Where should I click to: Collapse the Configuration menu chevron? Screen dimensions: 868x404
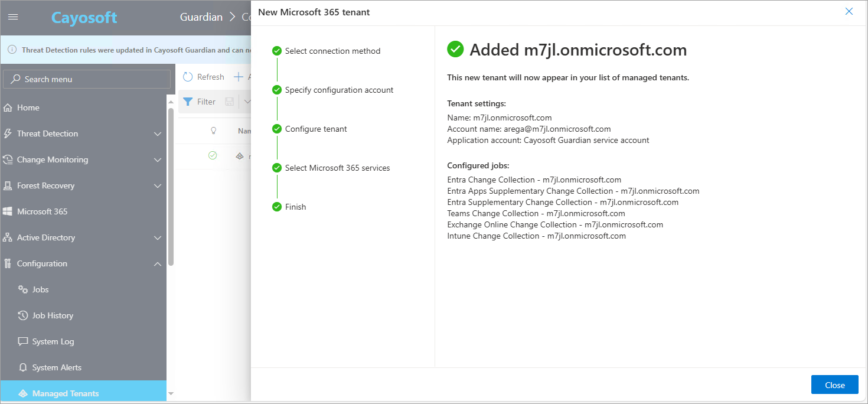[158, 263]
